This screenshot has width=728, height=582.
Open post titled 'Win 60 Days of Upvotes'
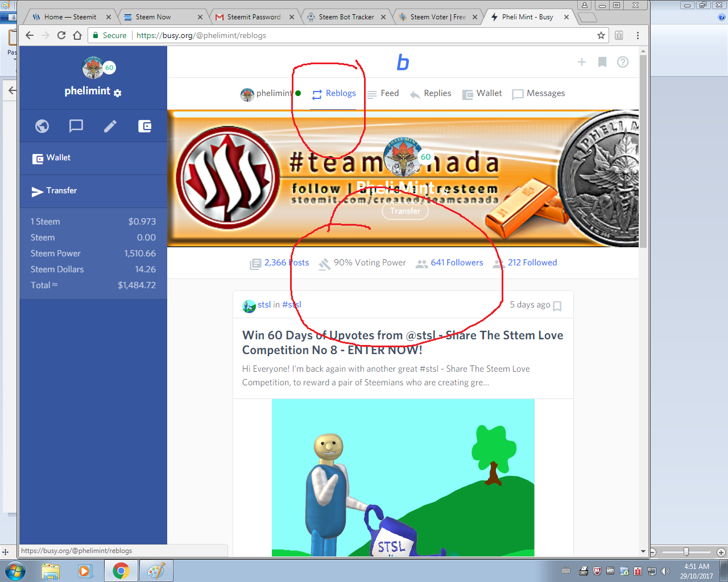tap(403, 343)
